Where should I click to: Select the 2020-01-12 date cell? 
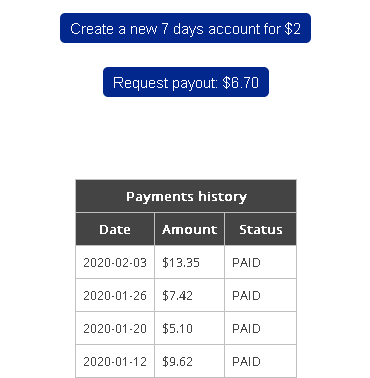[x=115, y=361]
